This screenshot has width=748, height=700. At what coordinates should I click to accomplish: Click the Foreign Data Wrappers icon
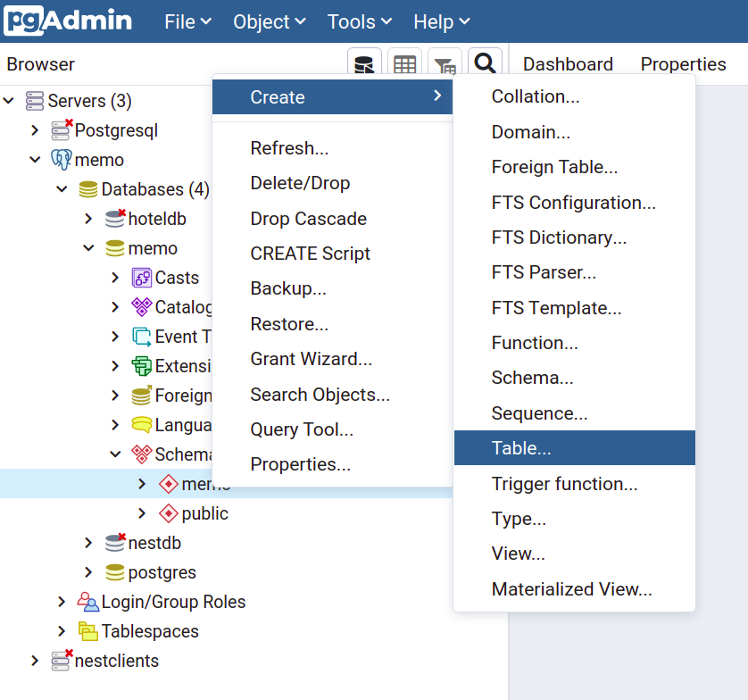coord(142,396)
